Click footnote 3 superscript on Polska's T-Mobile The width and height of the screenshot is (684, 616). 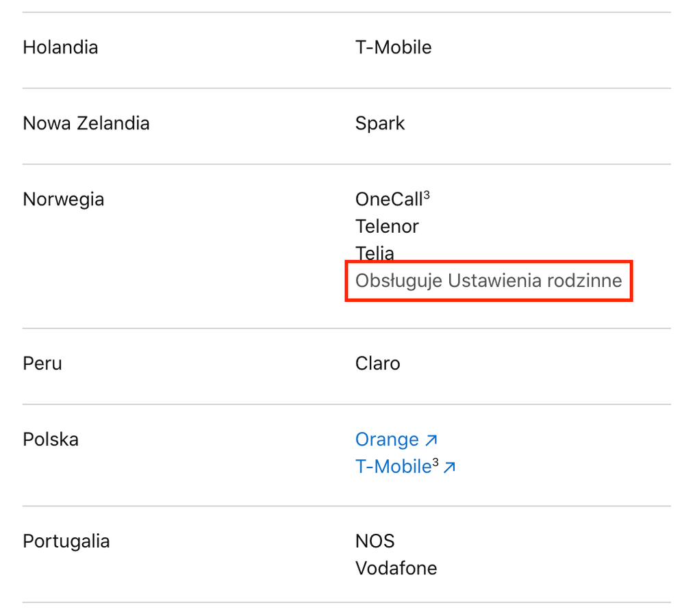[x=435, y=463]
